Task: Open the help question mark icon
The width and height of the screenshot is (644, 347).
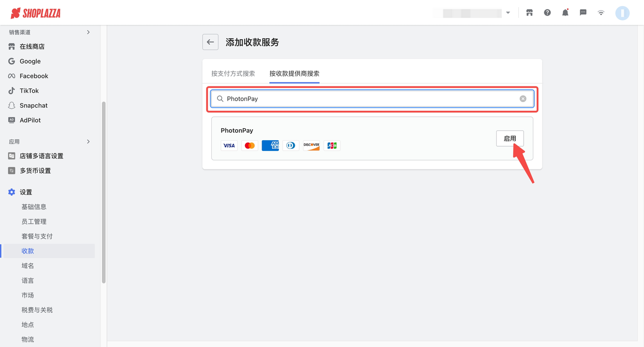Action: (x=547, y=13)
